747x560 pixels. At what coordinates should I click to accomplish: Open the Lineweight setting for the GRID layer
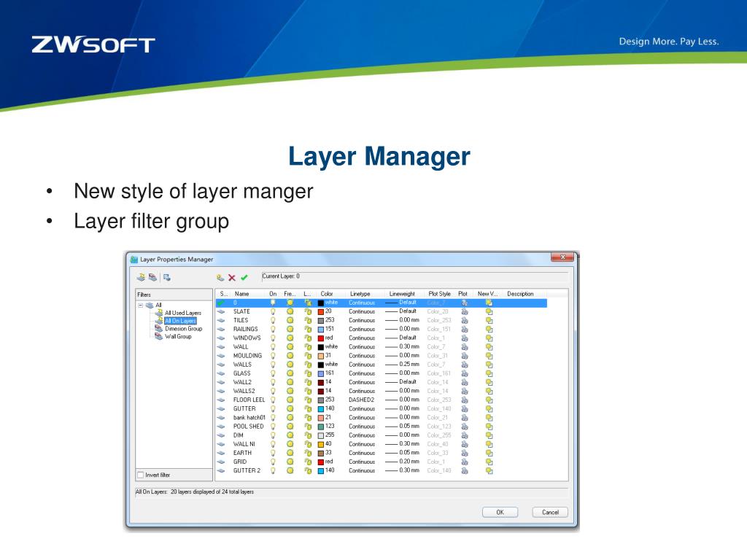(x=402, y=462)
